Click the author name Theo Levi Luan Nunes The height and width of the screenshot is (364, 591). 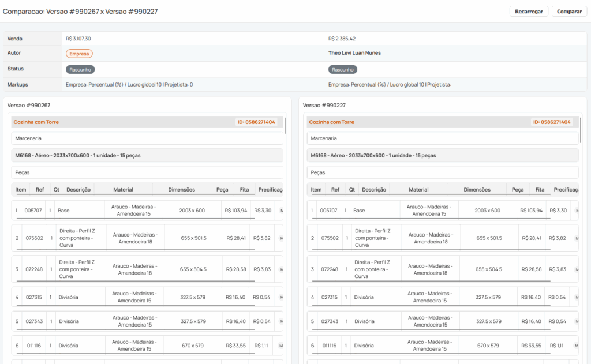354,53
